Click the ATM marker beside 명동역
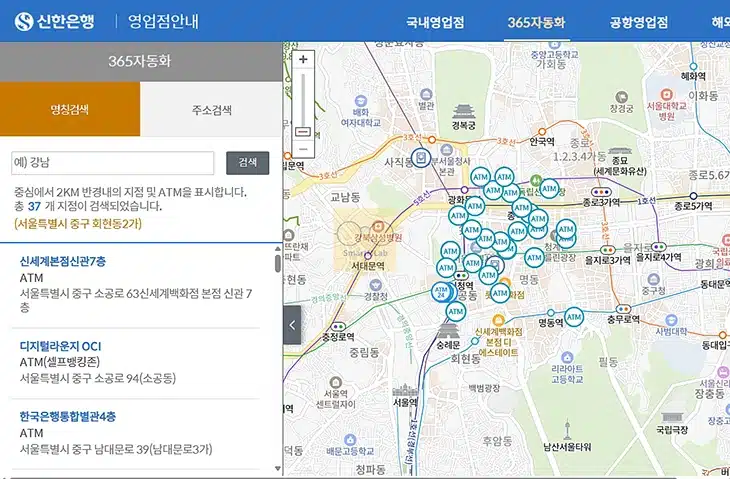730x479 pixels. (574, 317)
